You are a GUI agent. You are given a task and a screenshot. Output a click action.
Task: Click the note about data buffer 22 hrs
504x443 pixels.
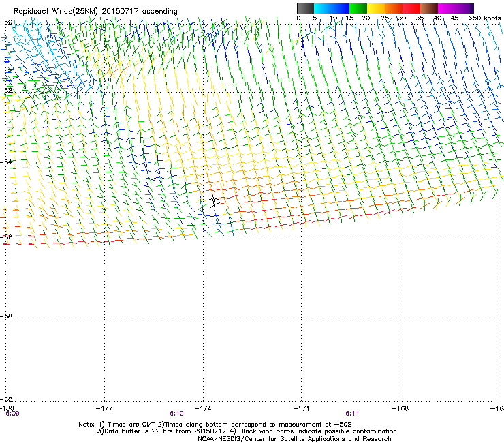(x=161, y=431)
